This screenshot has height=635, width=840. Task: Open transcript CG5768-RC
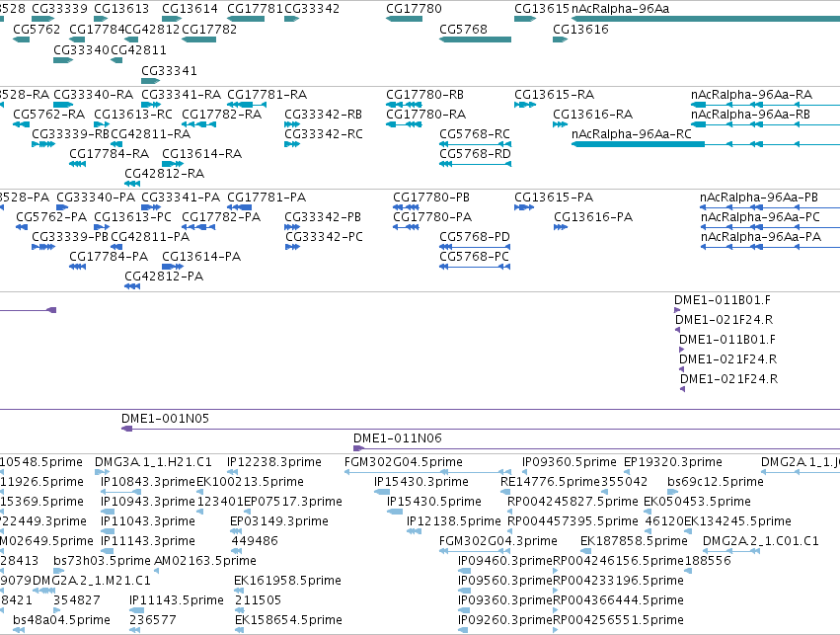[475, 134]
